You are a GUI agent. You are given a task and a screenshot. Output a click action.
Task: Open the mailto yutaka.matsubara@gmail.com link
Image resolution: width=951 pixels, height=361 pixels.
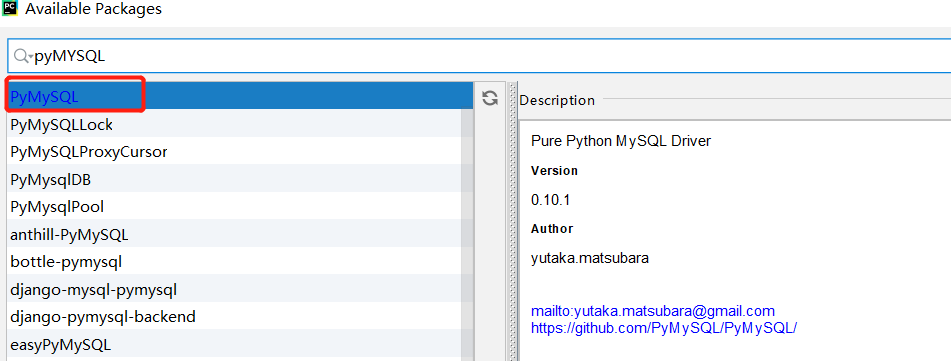coord(653,311)
